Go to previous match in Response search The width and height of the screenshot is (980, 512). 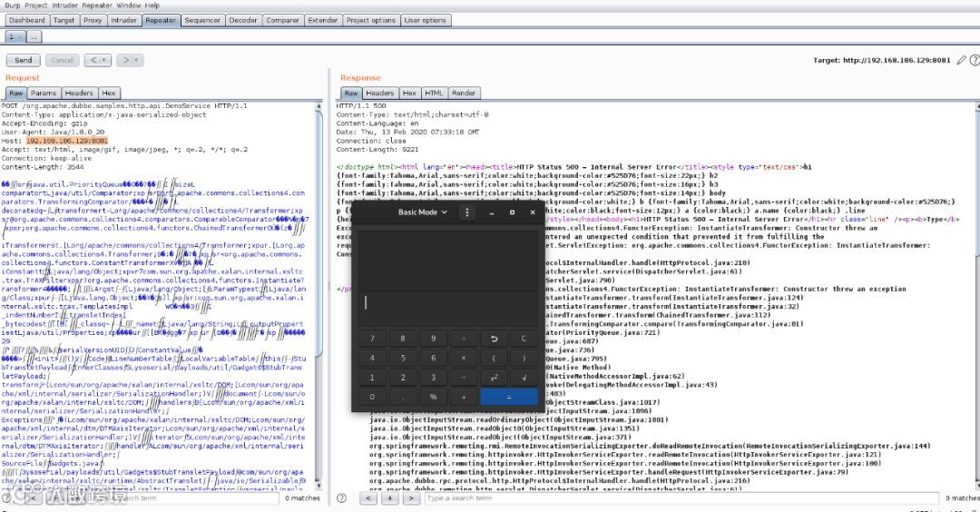pyautogui.click(x=368, y=498)
